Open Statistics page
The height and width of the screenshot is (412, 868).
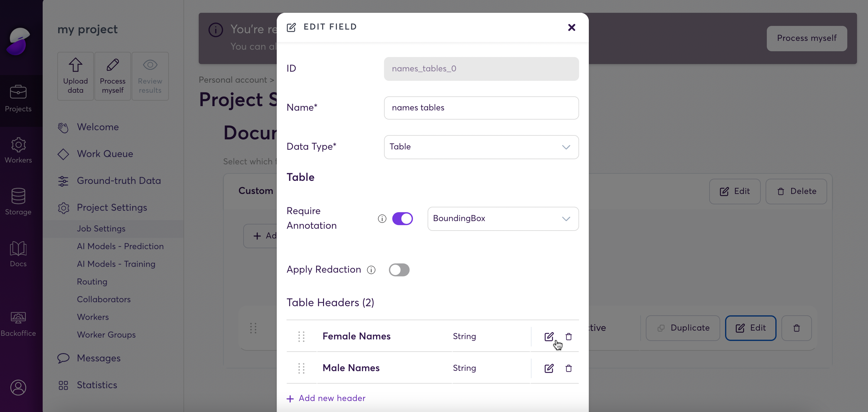97,385
